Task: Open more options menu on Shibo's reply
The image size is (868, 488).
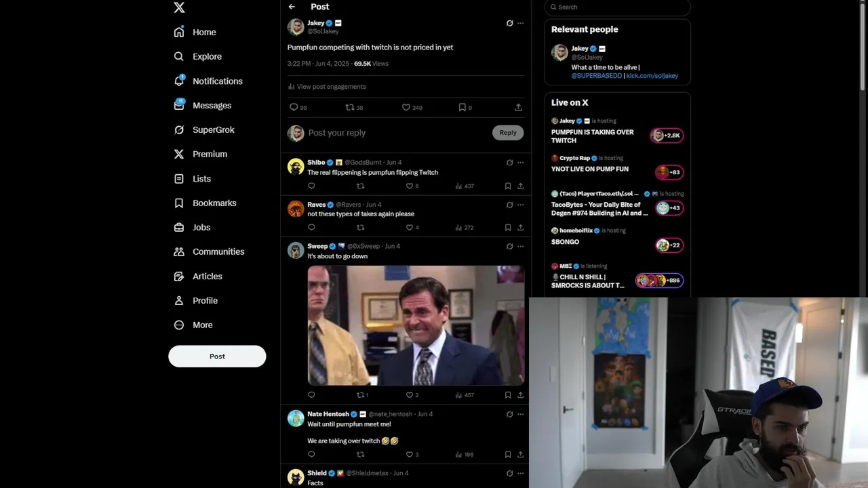Action: click(x=520, y=163)
